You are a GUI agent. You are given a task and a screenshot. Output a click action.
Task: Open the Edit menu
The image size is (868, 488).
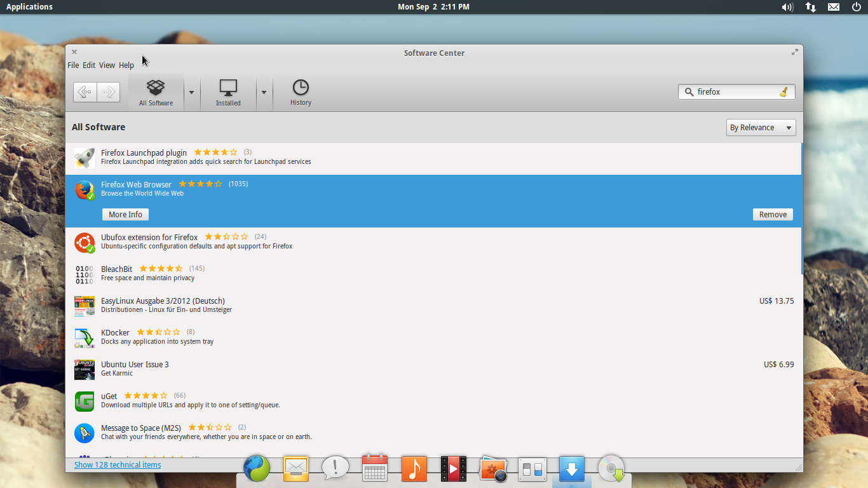89,65
